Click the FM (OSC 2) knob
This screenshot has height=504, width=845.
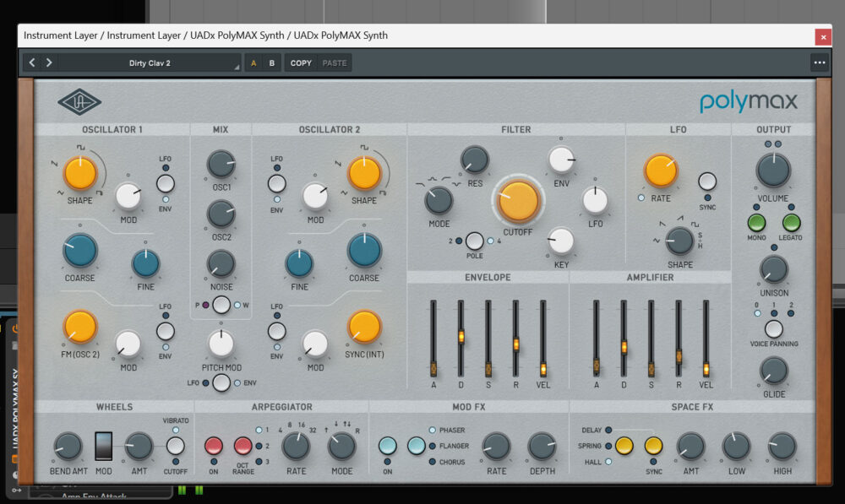(x=80, y=327)
